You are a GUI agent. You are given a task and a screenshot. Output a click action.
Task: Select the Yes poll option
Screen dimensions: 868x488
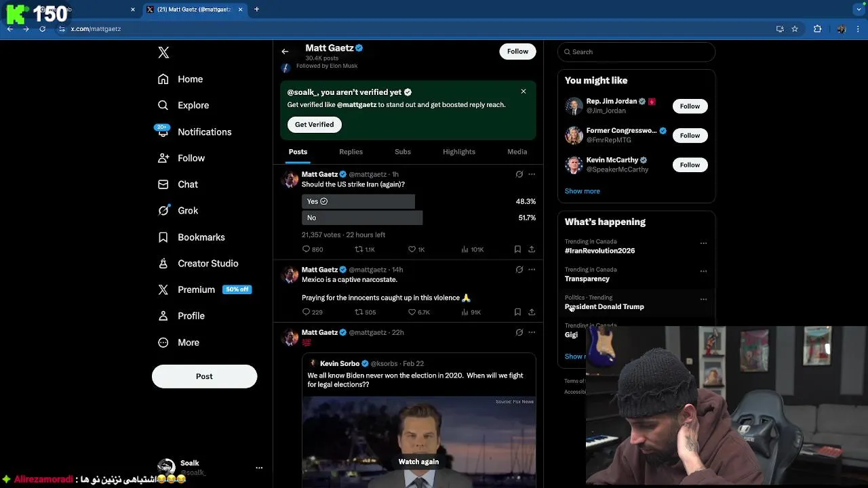tap(358, 201)
